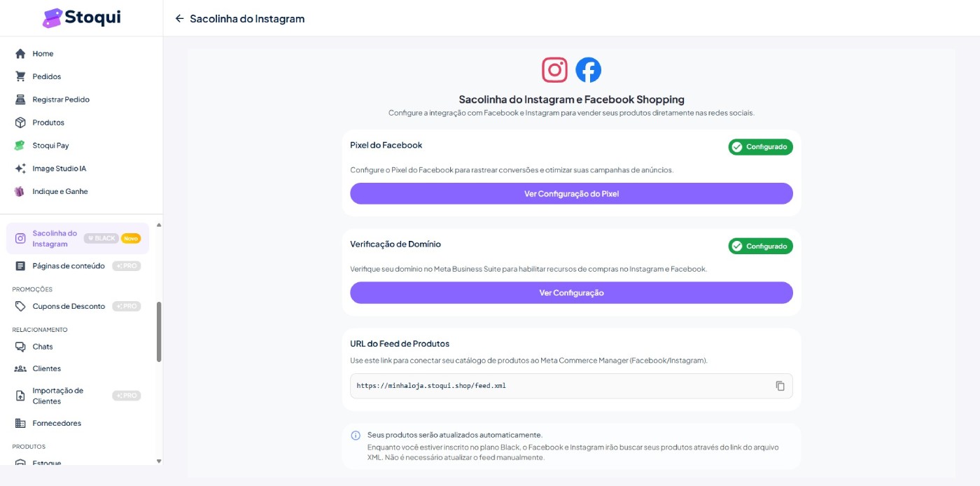Screen dimensions: 980x486
Task: Click Ver Configuração do Pixel
Action: tap(571, 193)
